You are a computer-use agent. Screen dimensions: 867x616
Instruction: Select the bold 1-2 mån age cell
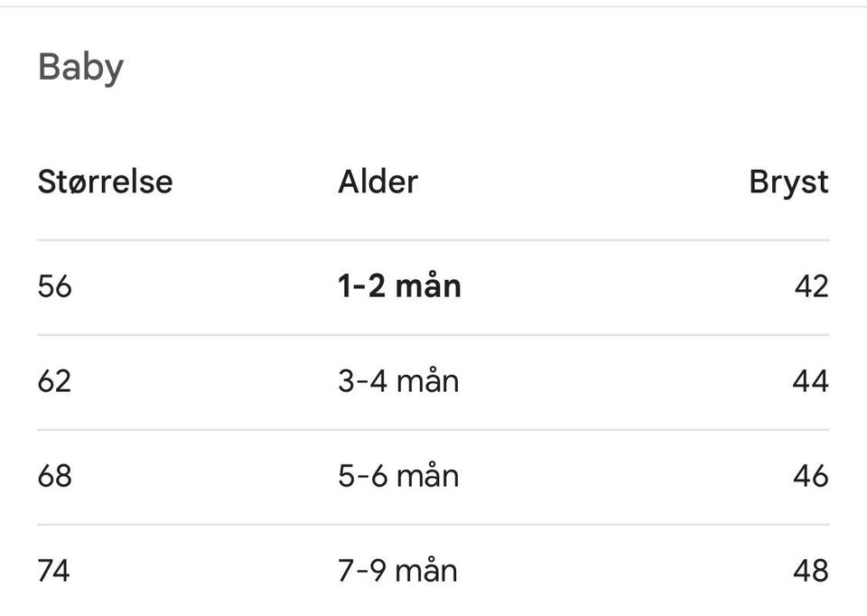pyautogui.click(x=399, y=285)
